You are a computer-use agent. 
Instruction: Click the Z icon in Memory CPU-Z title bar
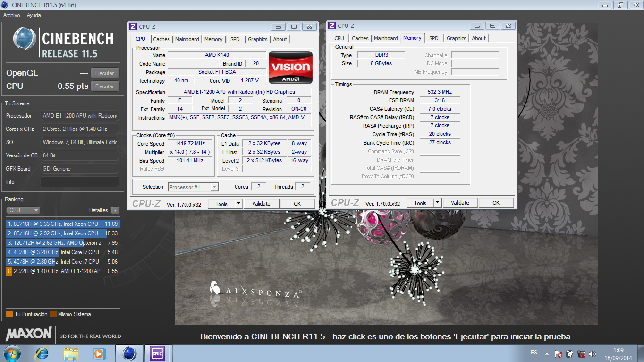pyautogui.click(x=332, y=26)
